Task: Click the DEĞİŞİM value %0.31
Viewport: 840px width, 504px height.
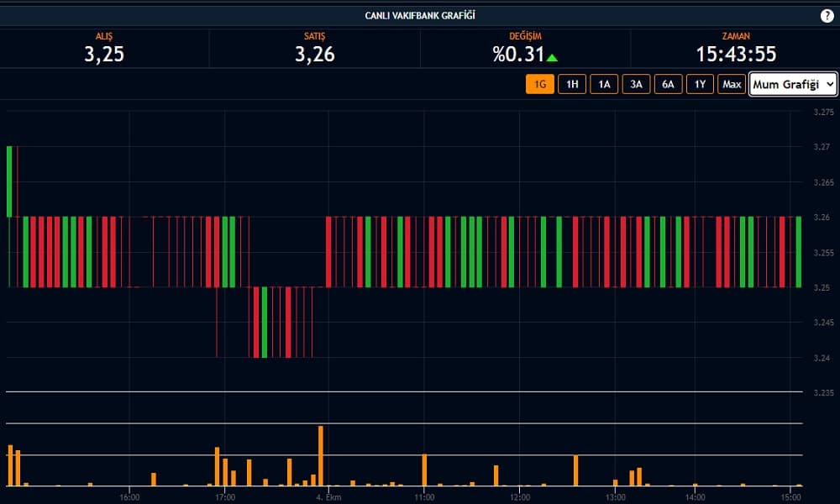Action: [518, 54]
